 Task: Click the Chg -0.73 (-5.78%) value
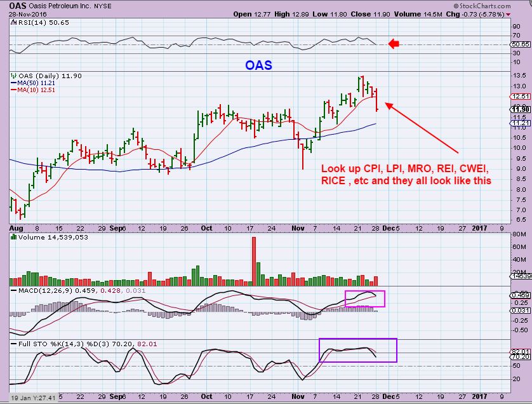(475, 14)
